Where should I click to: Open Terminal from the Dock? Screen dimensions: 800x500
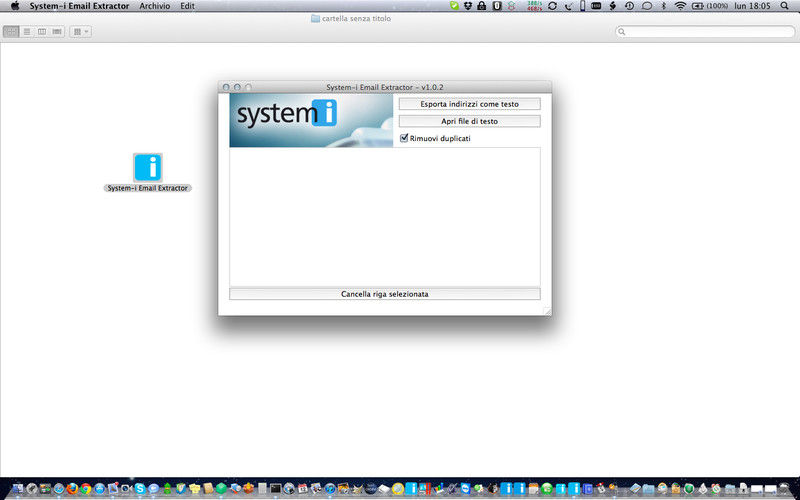click(276, 488)
